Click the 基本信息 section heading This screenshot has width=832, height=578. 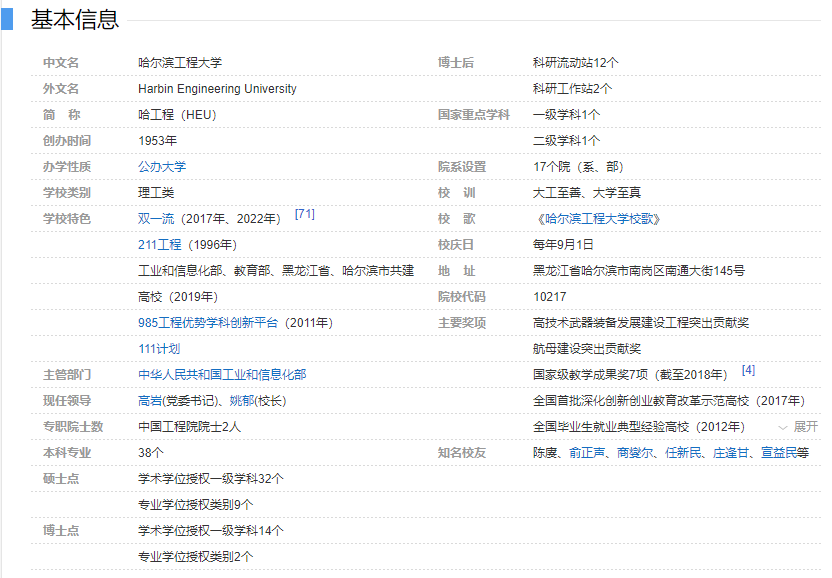pyautogui.click(x=75, y=19)
